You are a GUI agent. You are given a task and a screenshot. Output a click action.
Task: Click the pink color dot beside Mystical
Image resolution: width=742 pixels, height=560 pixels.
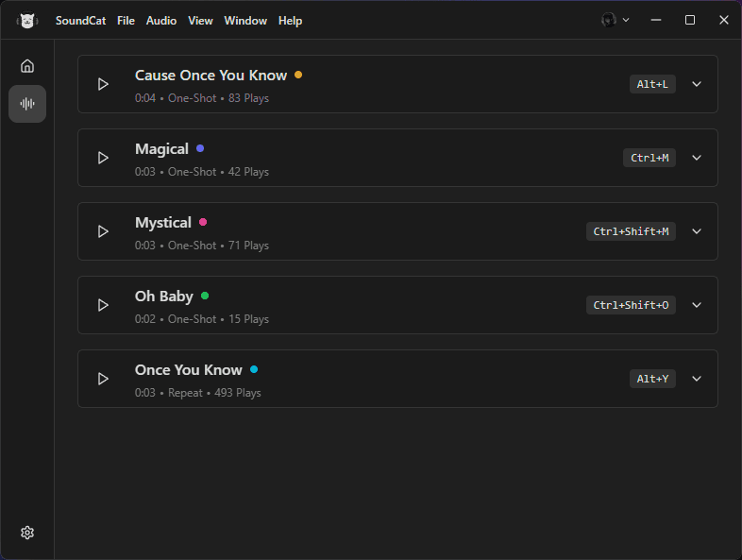(203, 222)
